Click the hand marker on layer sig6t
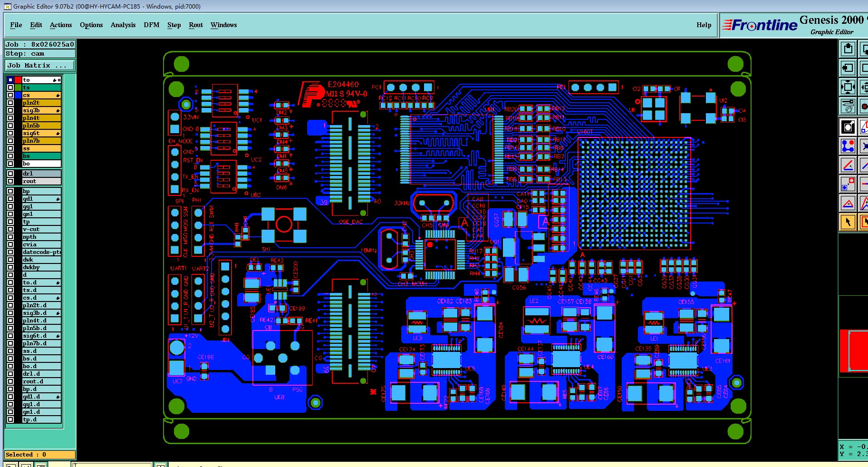 [58, 134]
